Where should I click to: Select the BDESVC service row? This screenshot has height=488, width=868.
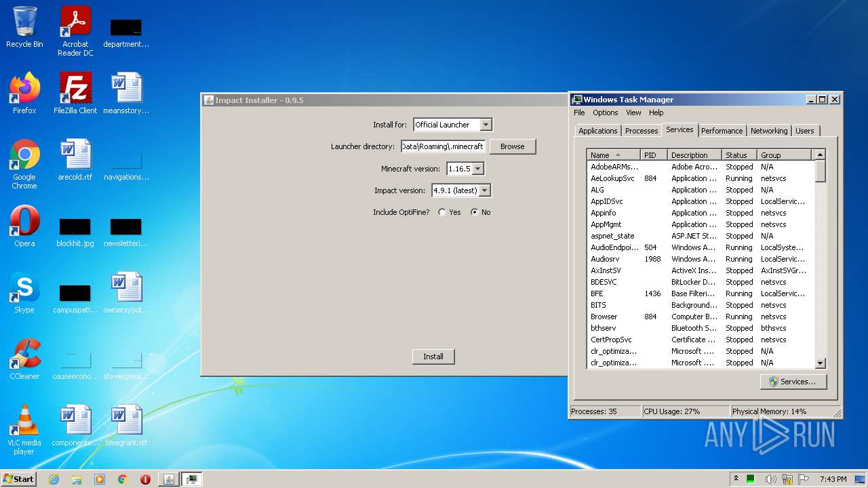[700, 282]
